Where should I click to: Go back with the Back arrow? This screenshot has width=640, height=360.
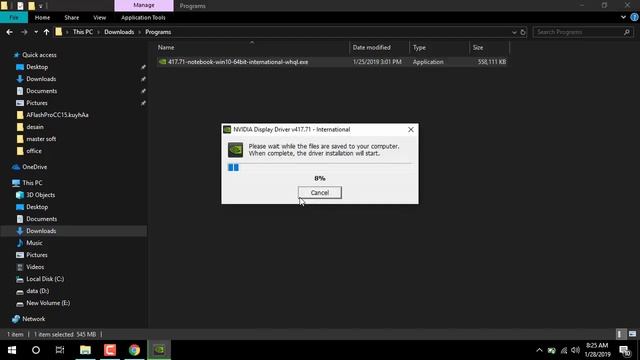9,32
